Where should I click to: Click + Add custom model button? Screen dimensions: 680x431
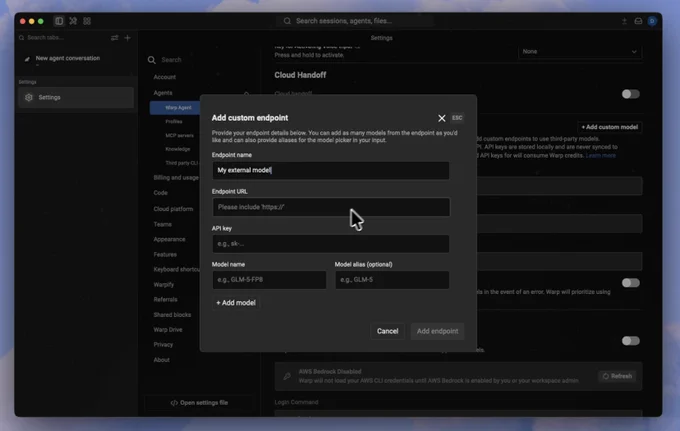point(609,127)
